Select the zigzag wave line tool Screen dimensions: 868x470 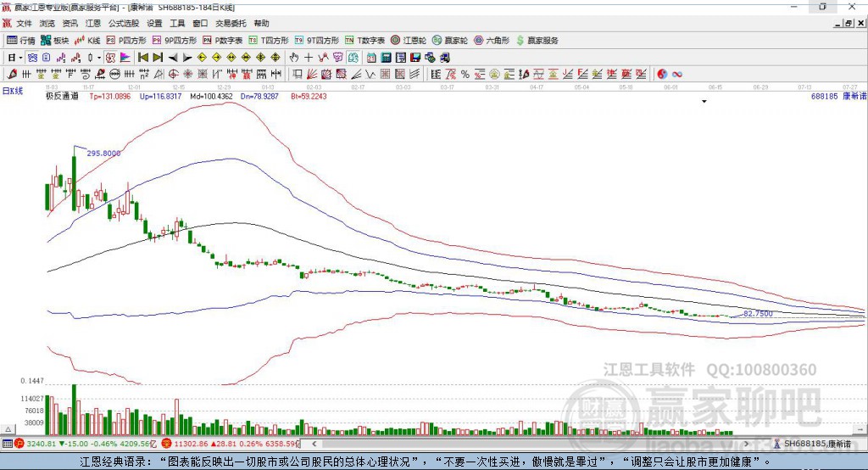coord(370,74)
